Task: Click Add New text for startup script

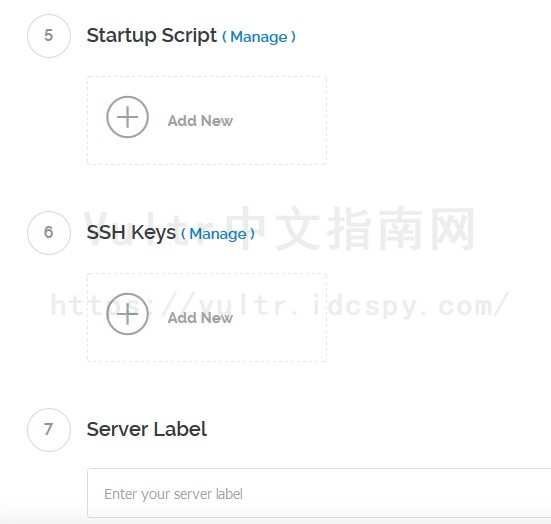Action: point(200,121)
